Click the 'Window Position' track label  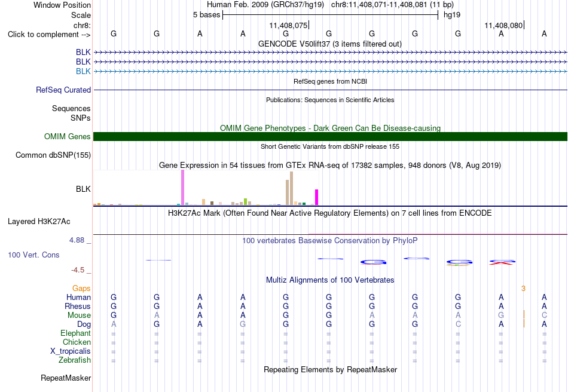[x=62, y=5]
